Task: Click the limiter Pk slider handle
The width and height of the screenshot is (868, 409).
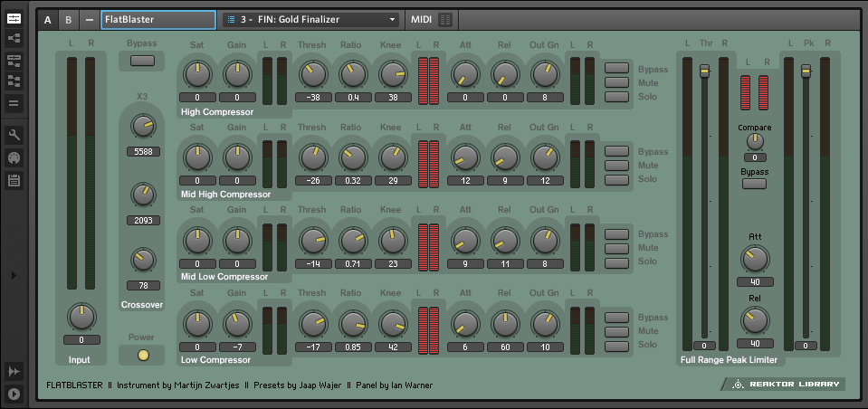Action: pos(806,71)
